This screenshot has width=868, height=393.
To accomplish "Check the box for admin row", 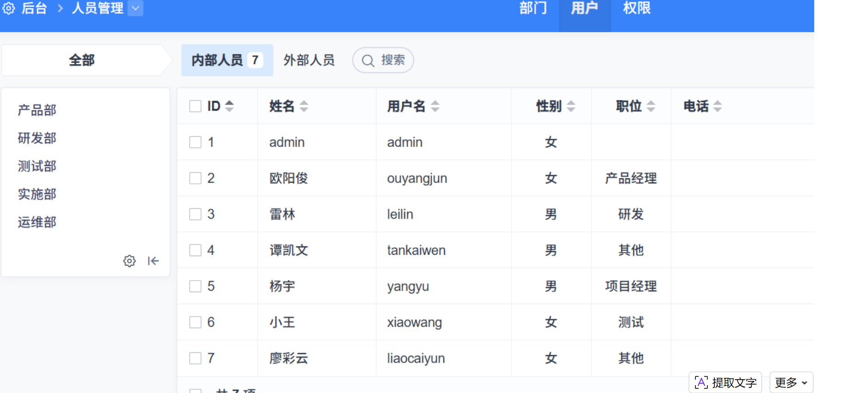I will (196, 142).
